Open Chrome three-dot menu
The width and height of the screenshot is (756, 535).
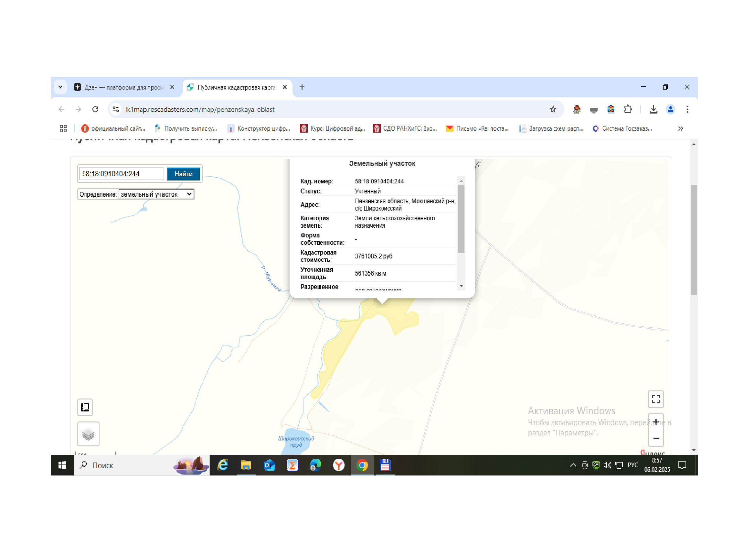click(x=687, y=109)
